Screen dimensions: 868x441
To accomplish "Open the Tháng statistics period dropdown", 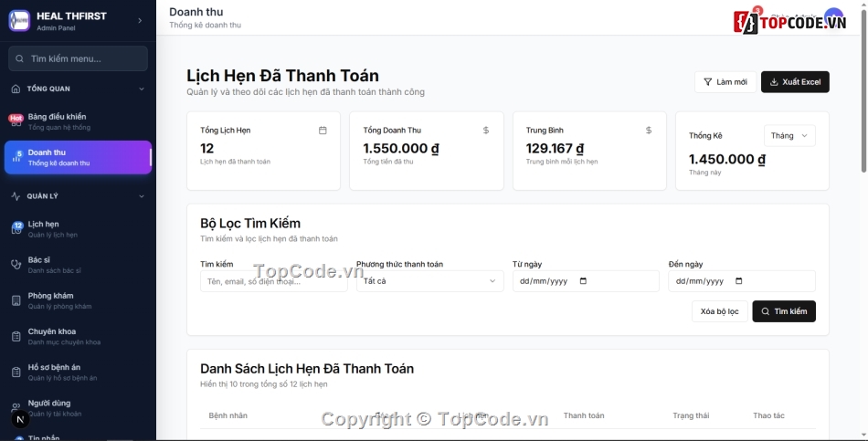I will 789,136.
